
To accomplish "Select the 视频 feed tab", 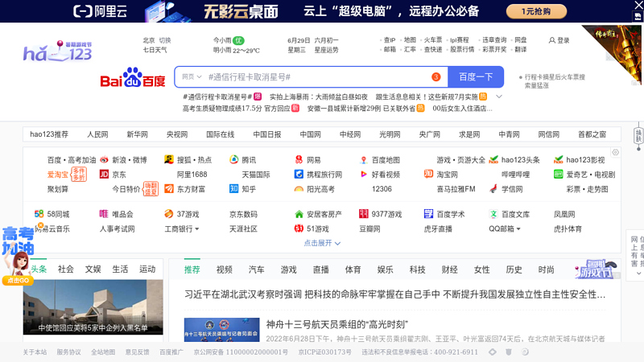I will pyautogui.click(x=225, y=269).
